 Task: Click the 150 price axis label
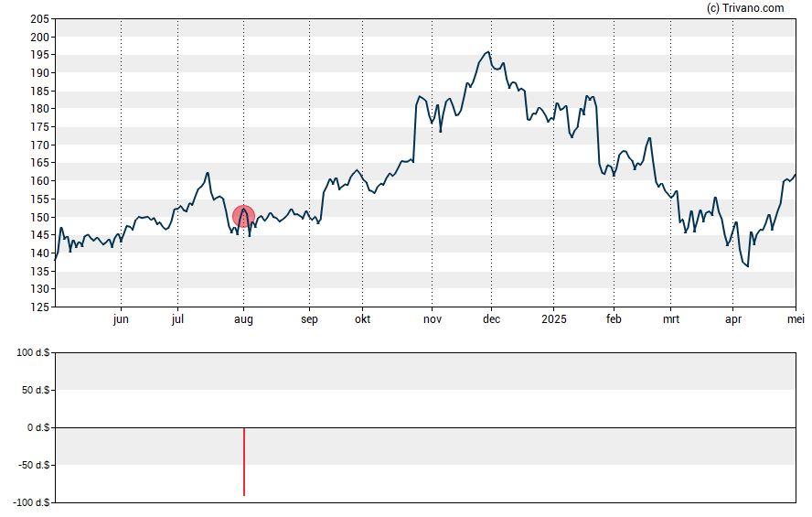pos(40,217)
